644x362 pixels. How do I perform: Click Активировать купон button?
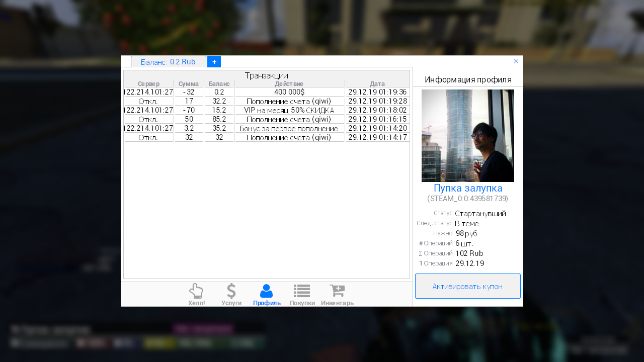pyautogui.click(x=467, y=286)
